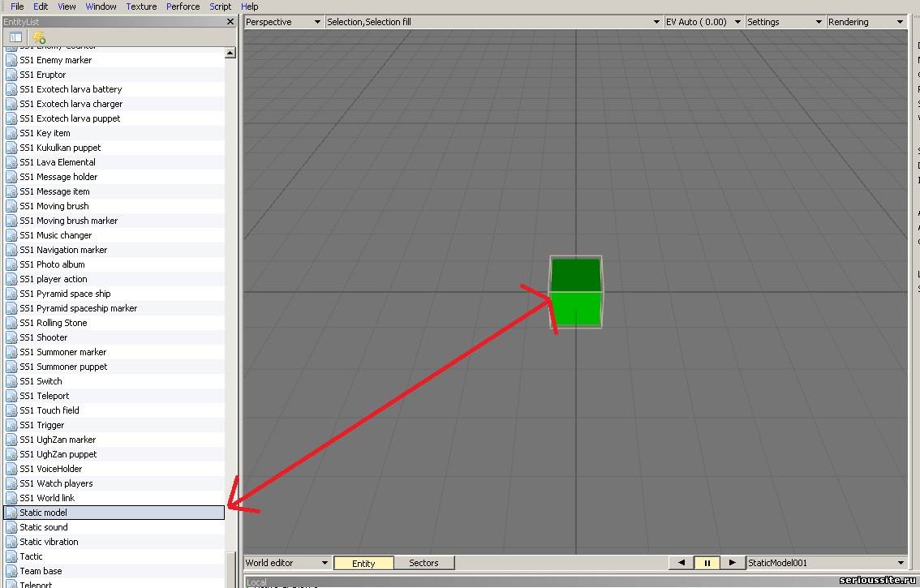Open the Window menu
The width and height of the screenshot is (920, 588).
pyautogui.click(x=101, y=6)
